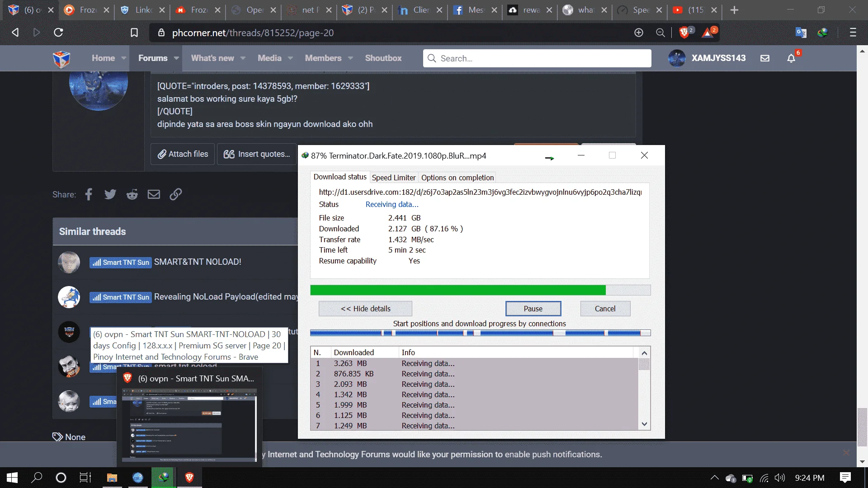Click IDM green icon on the taskbar
Screen dimensions: 868x488
[x=164, y=478]
